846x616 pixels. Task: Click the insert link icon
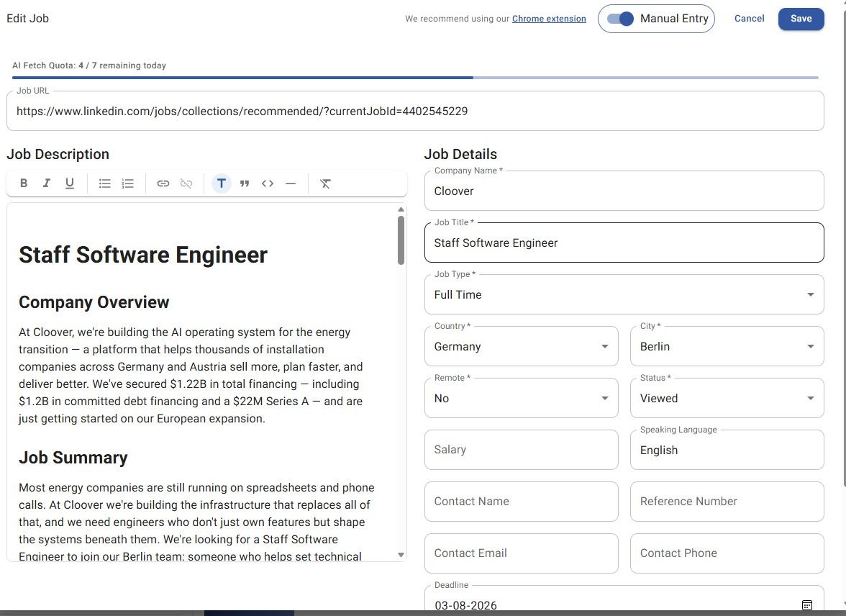point(163,184)
